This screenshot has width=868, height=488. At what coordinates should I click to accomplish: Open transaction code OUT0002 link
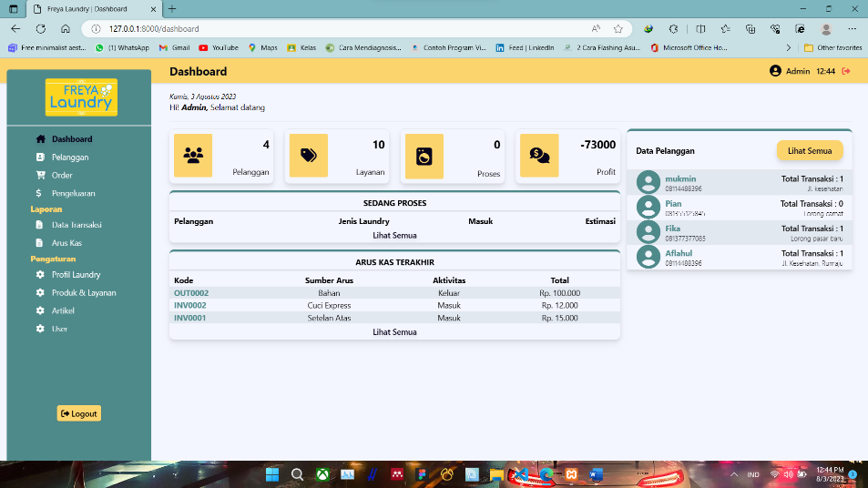point(191,293)
